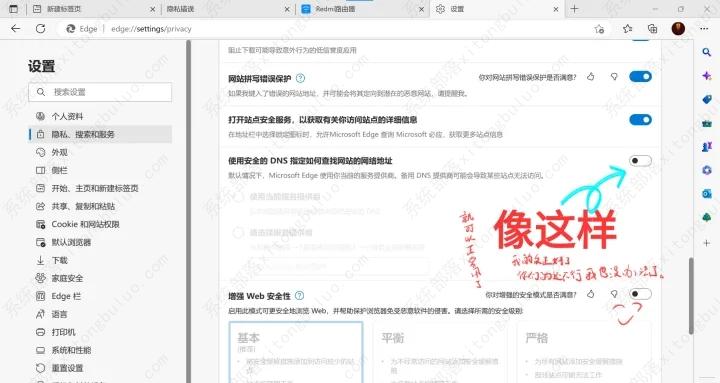This screenshot has height=383, width=720.
Task: Open a new tab with plus button
Action: pos(574,9)
